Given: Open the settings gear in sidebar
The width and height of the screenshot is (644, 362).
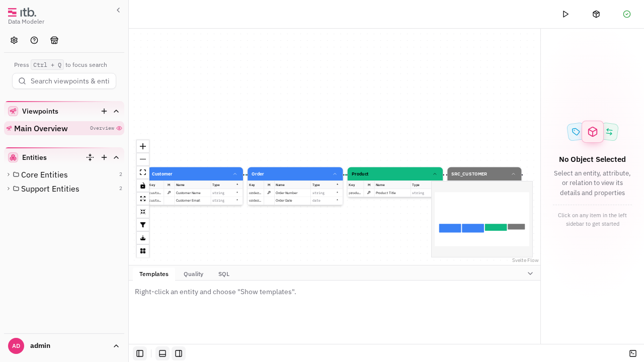Looking at the screenshot, I should (14, 40).
